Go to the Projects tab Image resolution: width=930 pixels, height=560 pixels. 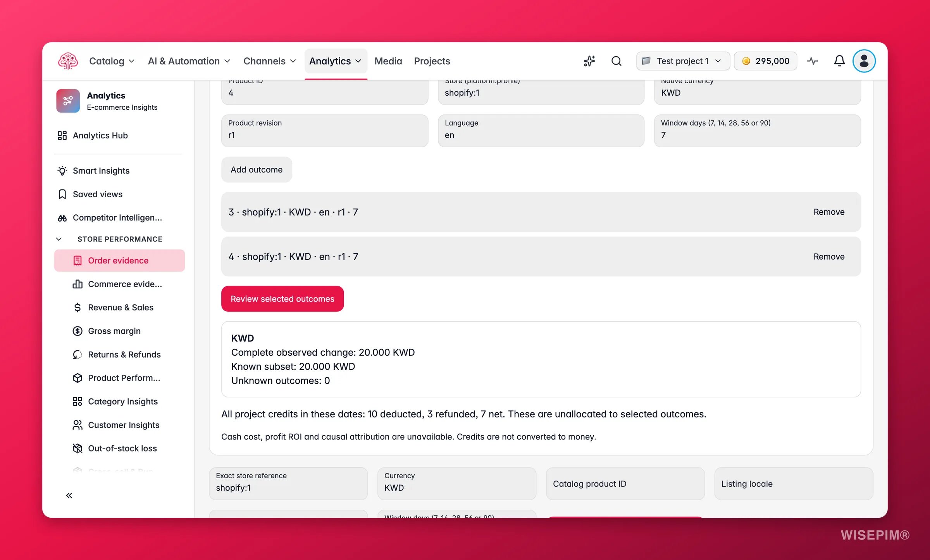coord(432,61)
